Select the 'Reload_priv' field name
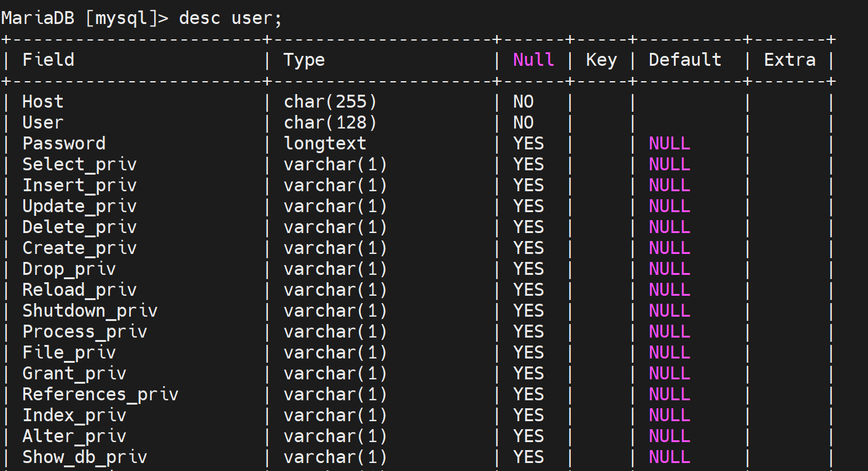868x471 pixels. (x=79, y=290)
